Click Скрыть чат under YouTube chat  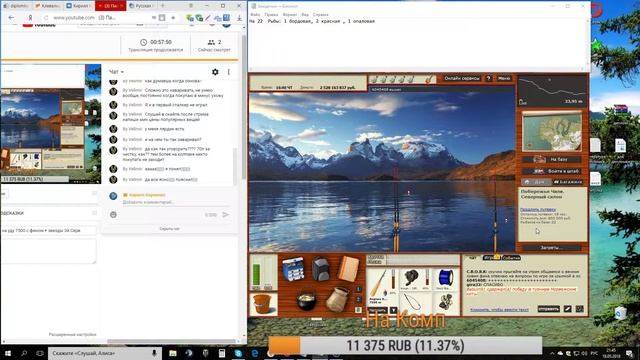click(x=169, y=229)
